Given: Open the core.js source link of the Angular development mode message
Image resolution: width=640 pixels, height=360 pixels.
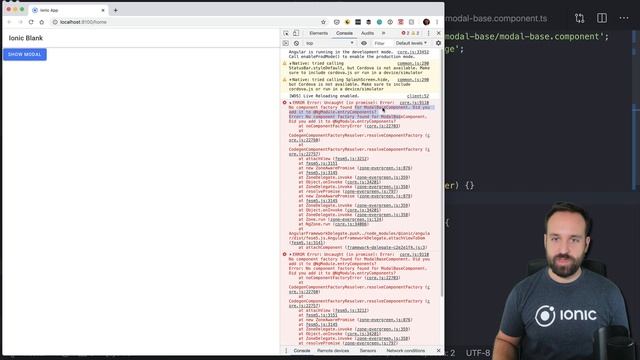Looking at the screenshot, I should click(413, 52).
